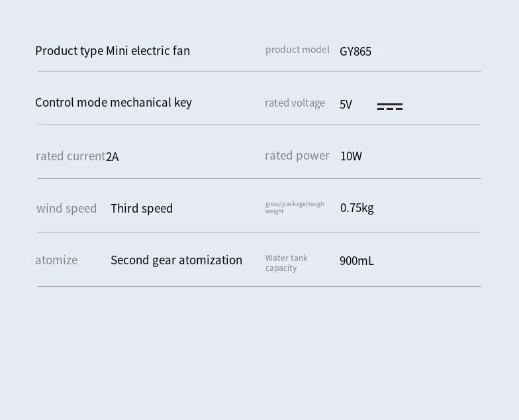This screenshot has width=519, height=420.
Task: Select the 5V voltage value
Action: 346,105
